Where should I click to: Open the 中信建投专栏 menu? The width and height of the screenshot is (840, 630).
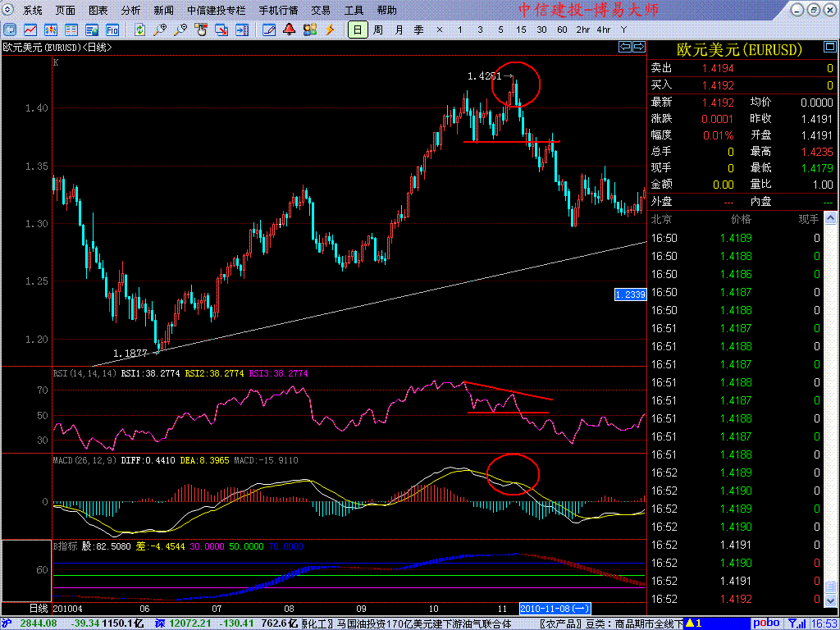[217, 10]
